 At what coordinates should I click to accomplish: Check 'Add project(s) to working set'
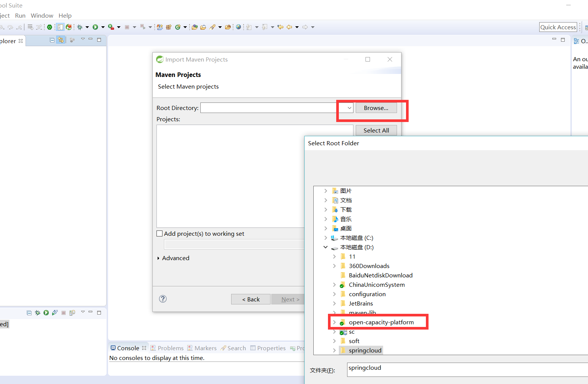coord(159,233)
